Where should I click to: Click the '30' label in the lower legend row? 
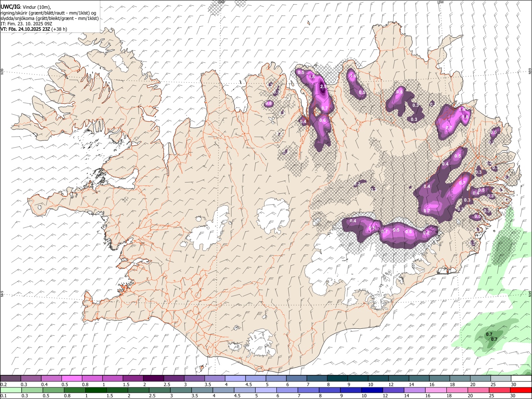click(x=513, y=396)
